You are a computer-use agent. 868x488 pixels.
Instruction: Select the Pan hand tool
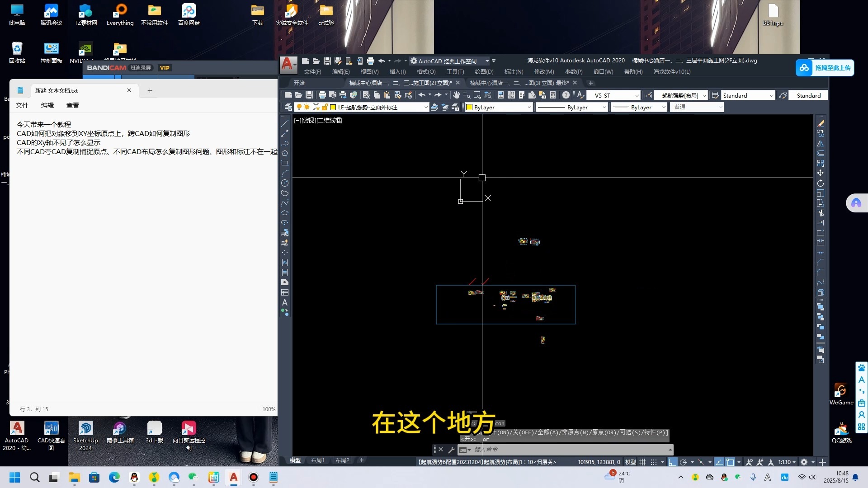click(x=457, y=95)
